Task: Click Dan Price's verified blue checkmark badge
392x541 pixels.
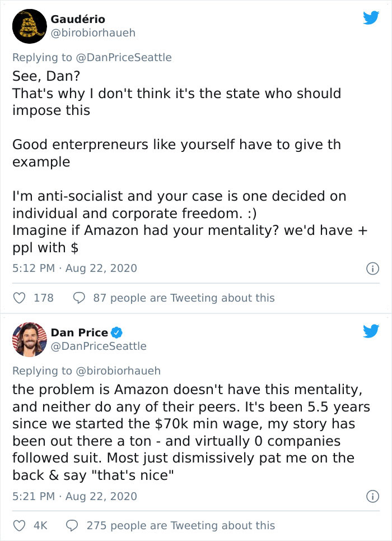Action: [116, 332]
